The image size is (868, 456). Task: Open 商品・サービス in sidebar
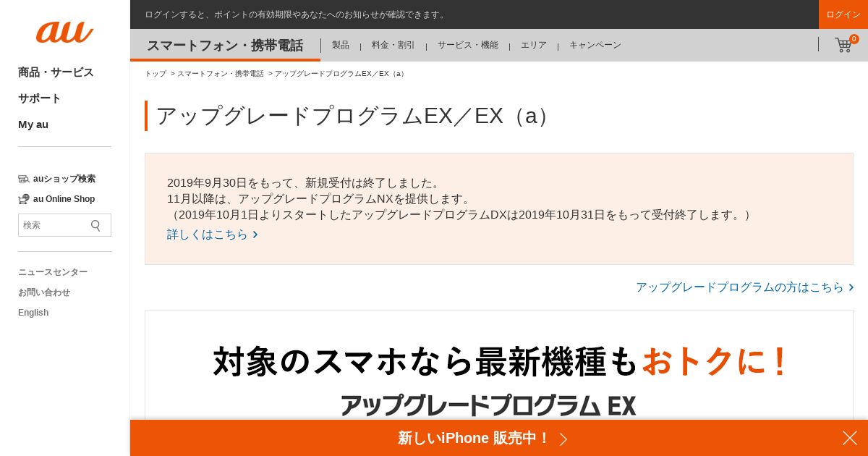click(x=56, y=72)
